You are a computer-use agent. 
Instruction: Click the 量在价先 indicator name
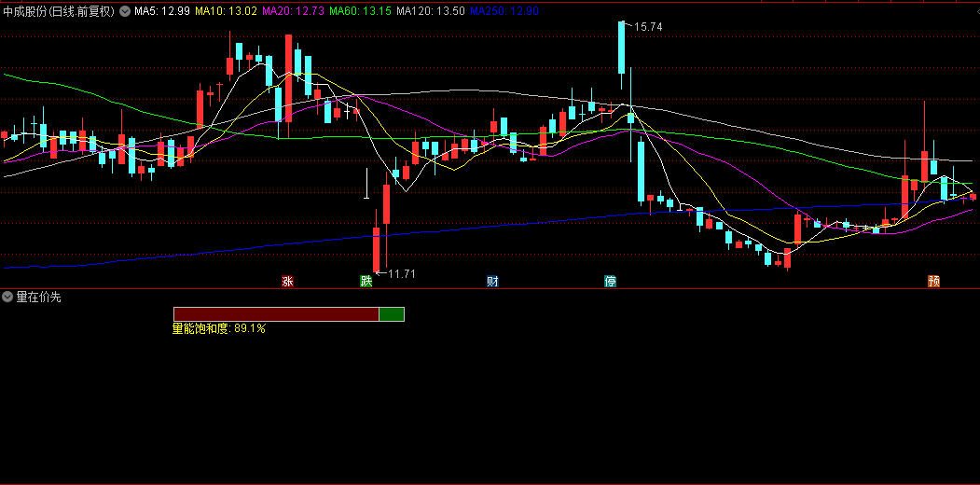coord(39,298)
